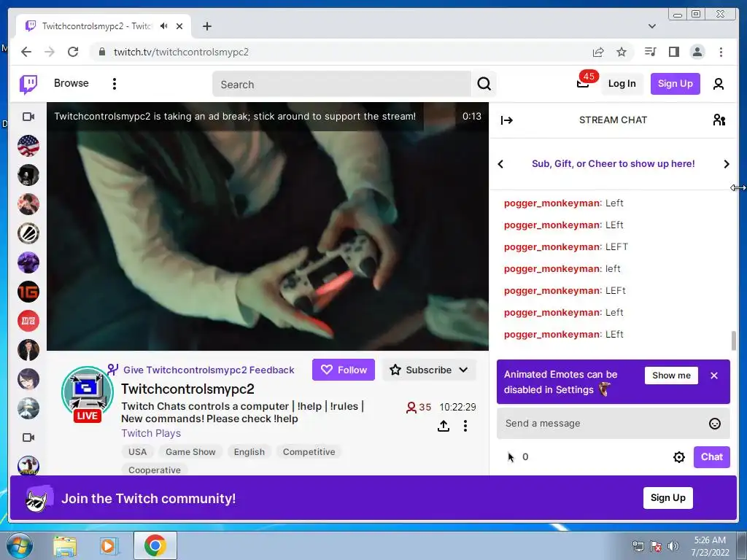Select the Competitive tag

click(x=309, y=452)
